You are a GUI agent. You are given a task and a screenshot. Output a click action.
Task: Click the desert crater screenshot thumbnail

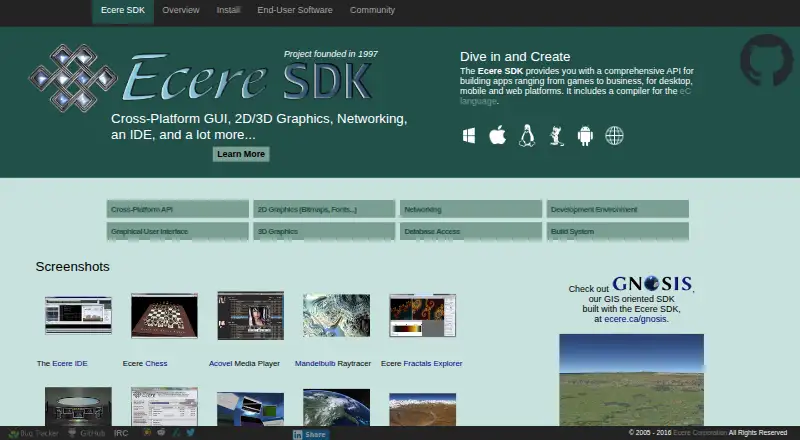pos(422,409)
